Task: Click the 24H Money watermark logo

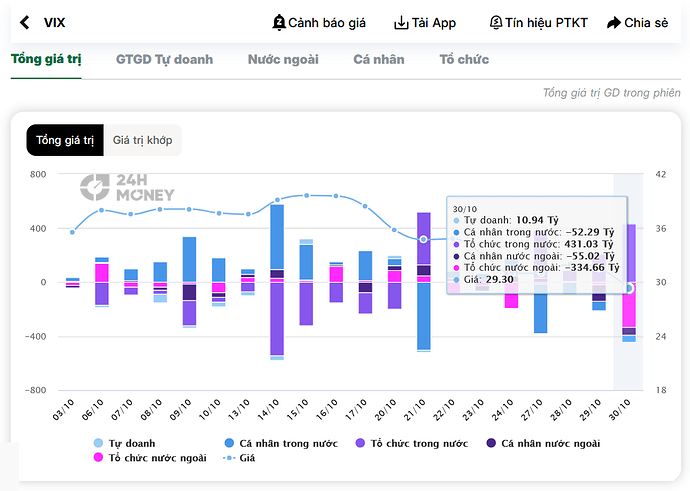Action: click(x=128, y=187)
